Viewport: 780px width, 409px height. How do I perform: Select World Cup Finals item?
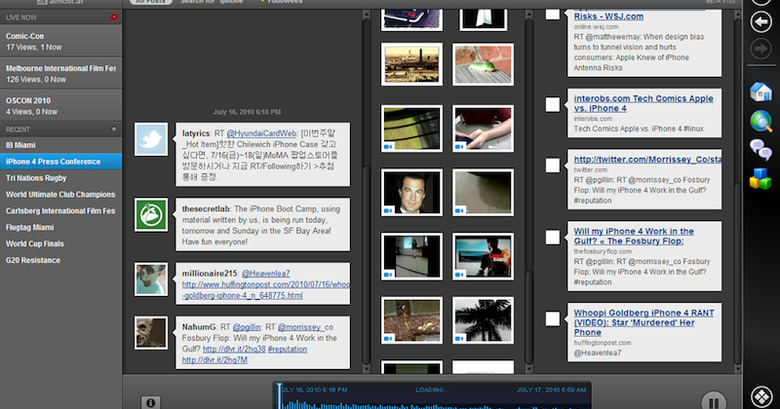[x=61, y=244]
